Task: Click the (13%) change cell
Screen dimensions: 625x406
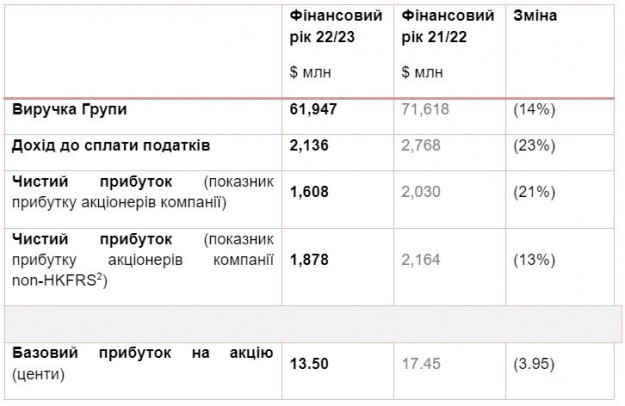Action: click(x=533, y=259)
